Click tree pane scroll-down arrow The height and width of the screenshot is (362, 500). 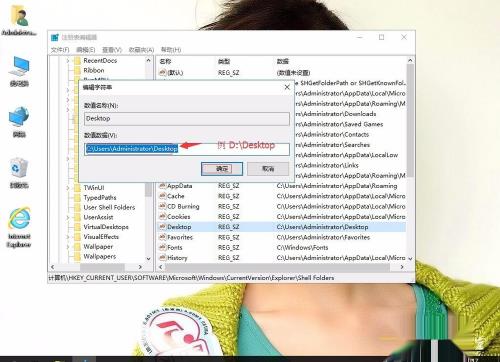[149, 259]
